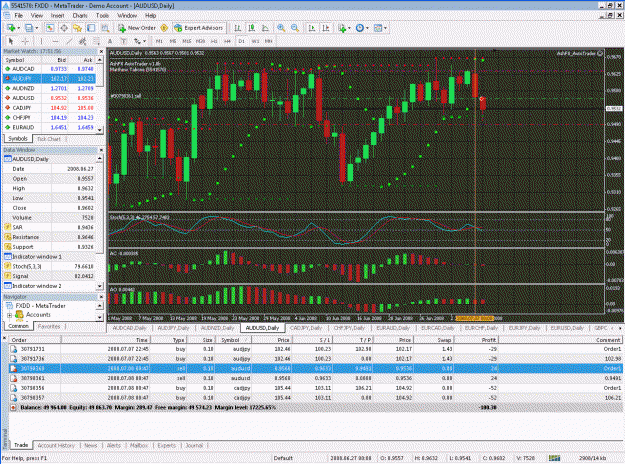Enable chart shift icon

coord(326,28)
